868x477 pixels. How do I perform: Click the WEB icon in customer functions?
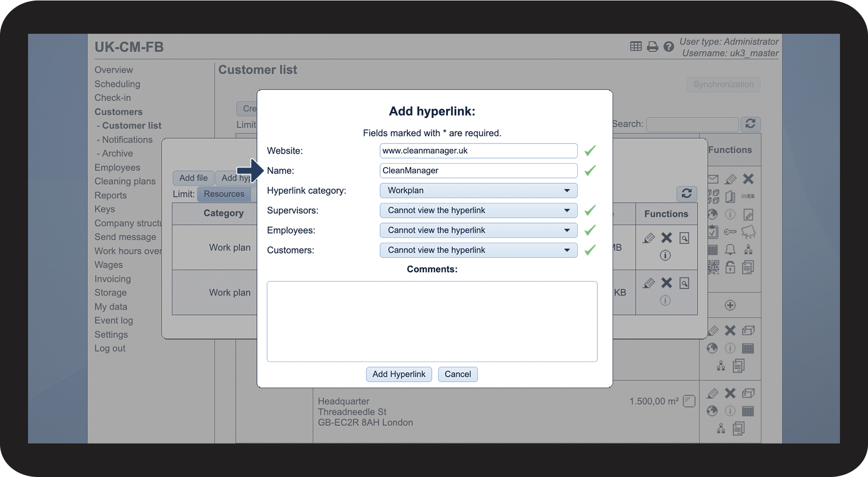pos(748,196)
